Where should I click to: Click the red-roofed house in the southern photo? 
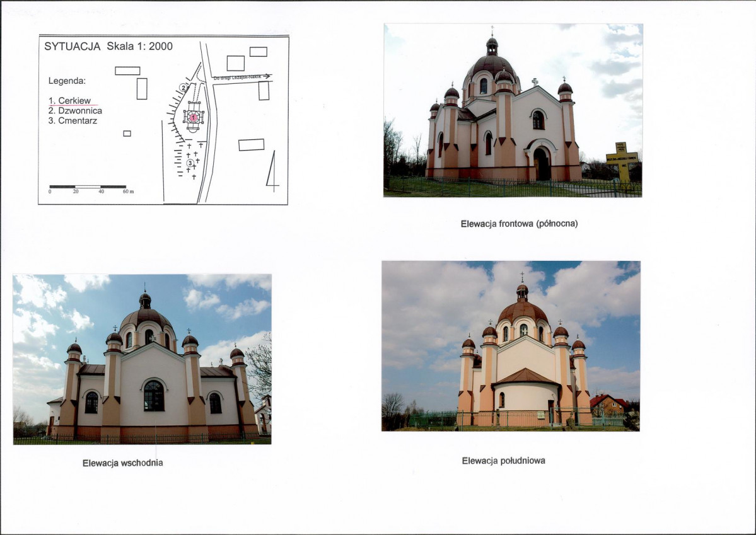click(608, 405)
